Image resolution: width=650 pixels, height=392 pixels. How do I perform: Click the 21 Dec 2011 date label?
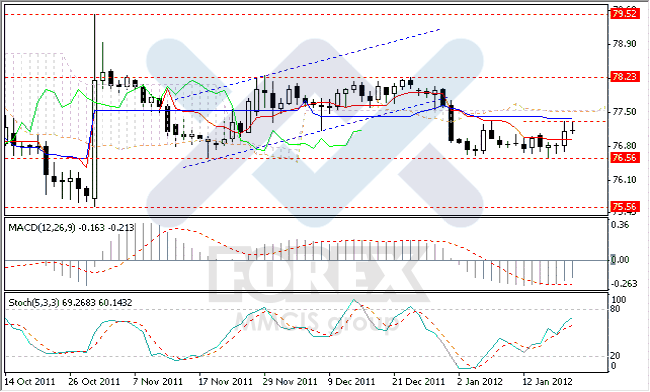tap(419, 382)
